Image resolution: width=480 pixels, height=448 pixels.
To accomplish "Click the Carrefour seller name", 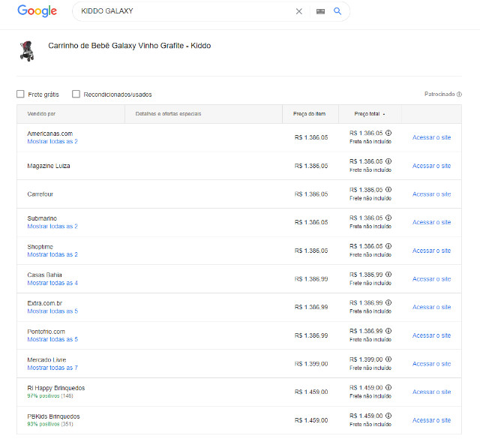I will click(40, 194).
